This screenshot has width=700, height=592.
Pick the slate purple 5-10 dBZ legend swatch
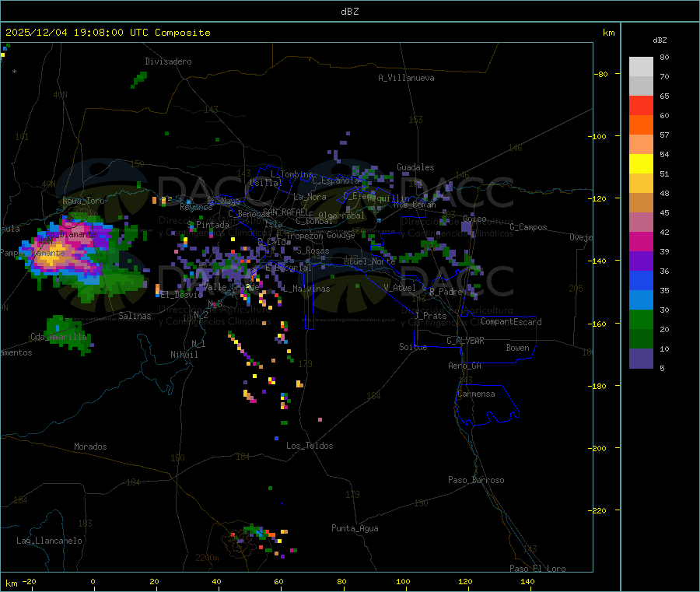[641, 359]
